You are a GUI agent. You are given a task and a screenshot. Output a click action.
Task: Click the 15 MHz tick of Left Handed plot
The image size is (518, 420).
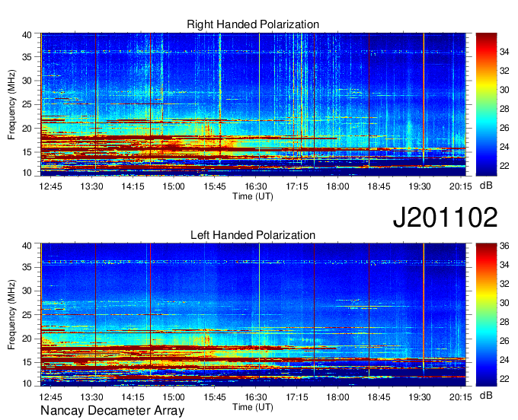click(x=27, y=363)
